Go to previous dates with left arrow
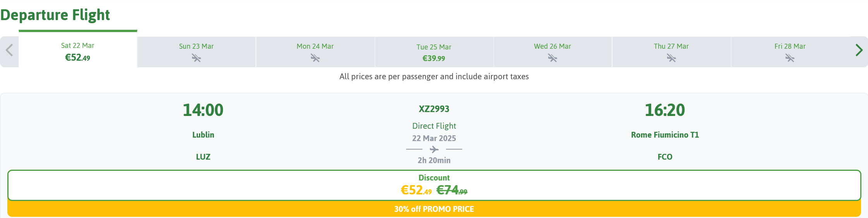The image size is (868, 218). (9, 50)
